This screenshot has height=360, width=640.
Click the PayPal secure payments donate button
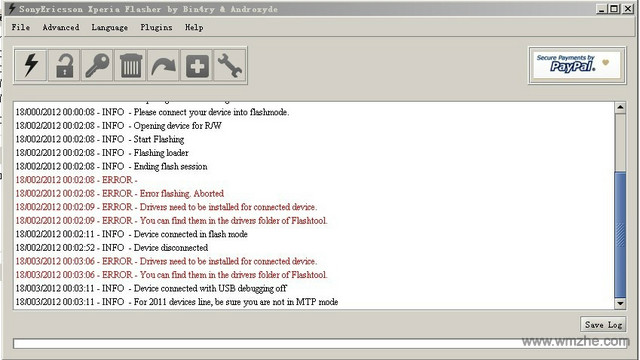coord(577,65)
